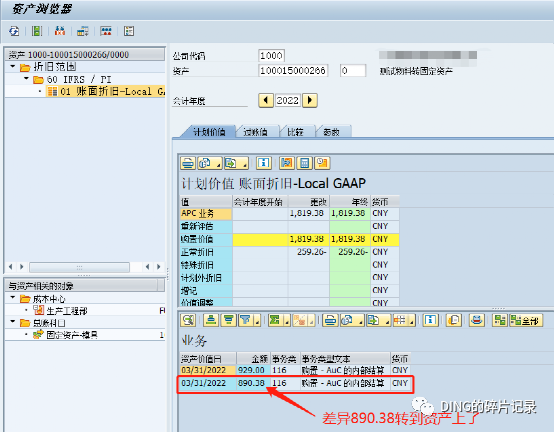Open the views dropdown in transactions toolbar
554x432 pixels.
tap(352, 320)
